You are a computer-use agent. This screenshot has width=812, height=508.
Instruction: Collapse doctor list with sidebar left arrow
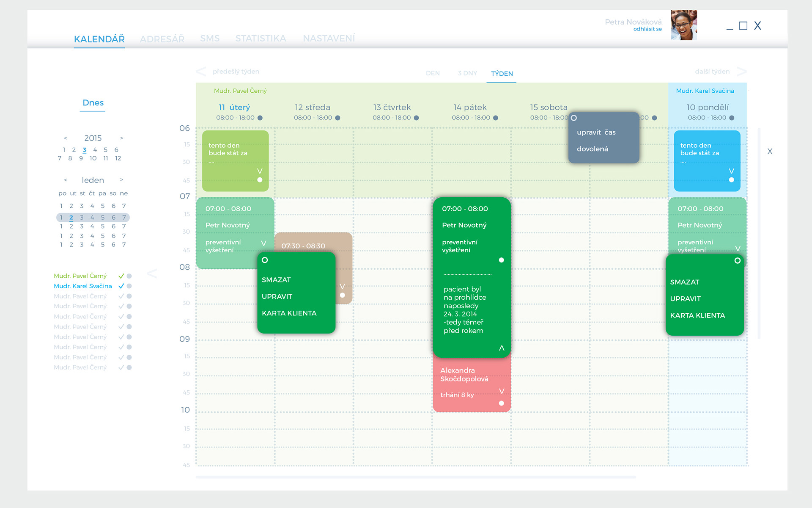pos(152,273)
